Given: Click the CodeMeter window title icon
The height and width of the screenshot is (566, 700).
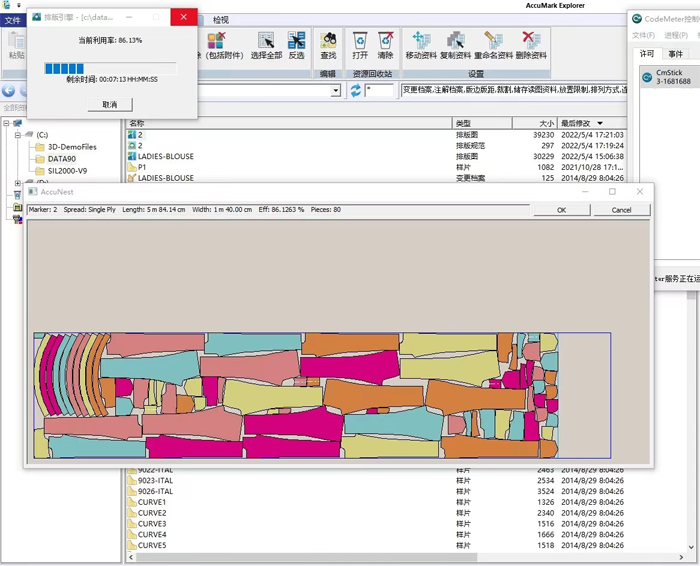Looking at the screenshot, I should [x=637, y=19].
